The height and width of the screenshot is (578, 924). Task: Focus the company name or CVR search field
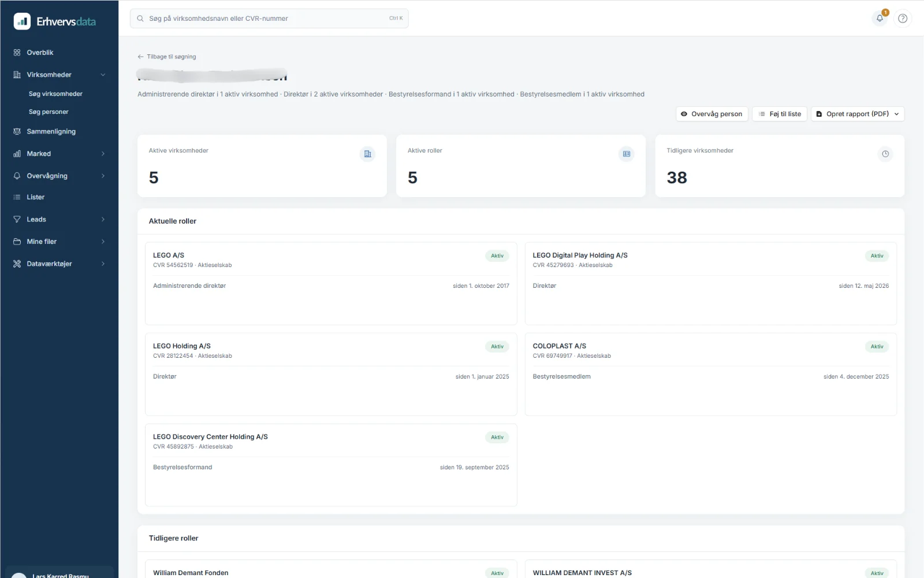point(269,18)
